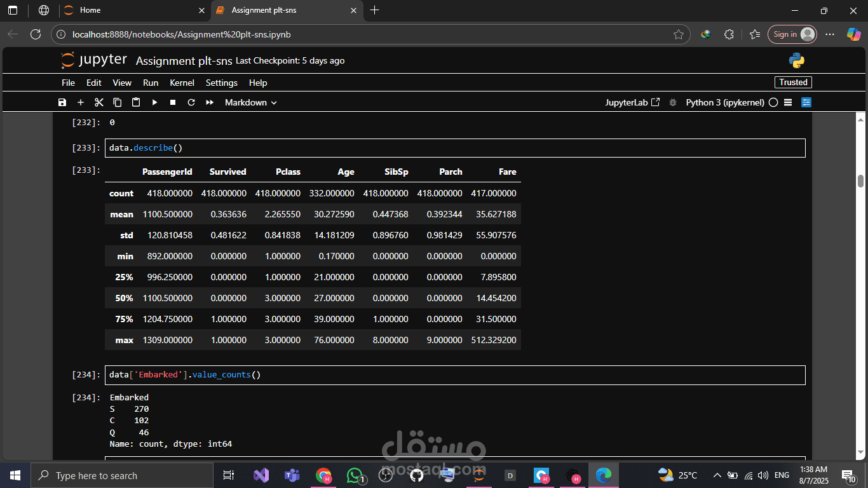Switch kernel via Python 3 (ipykernel)
This screenshot has width=868, height=488.
725,102
